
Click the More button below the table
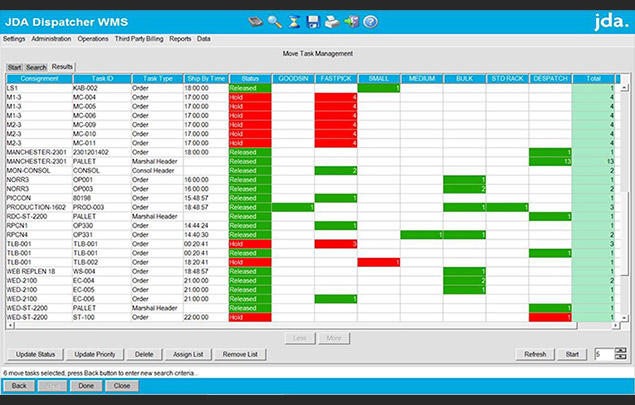[x=334, y=338]
